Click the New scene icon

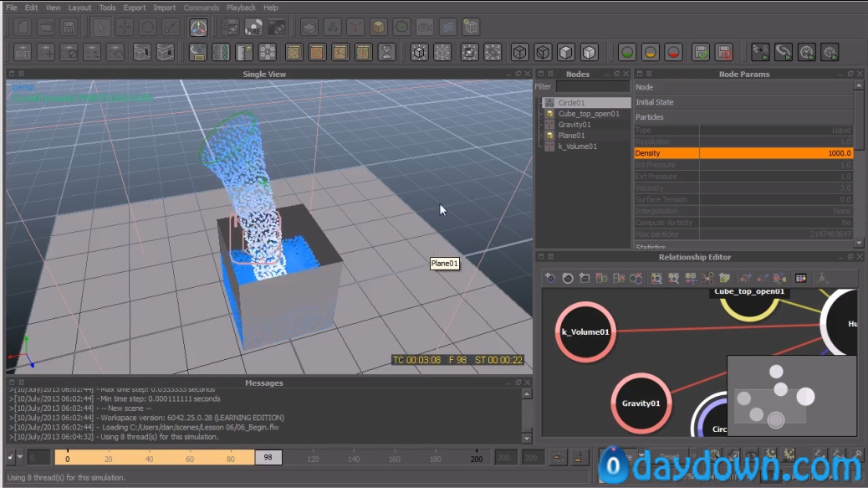point(22,27)
